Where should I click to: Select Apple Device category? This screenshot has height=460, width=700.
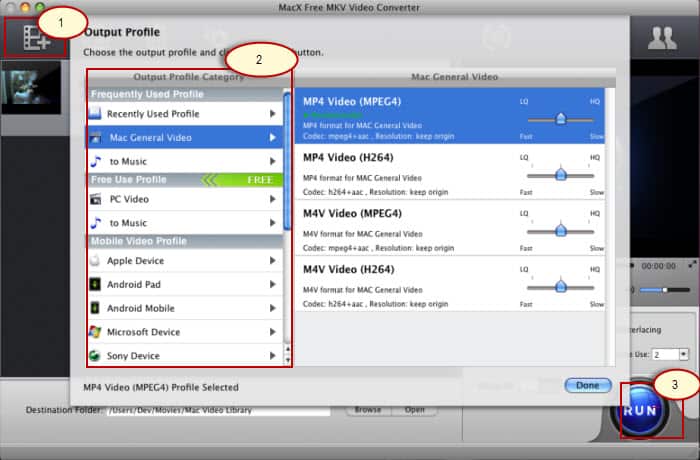(185, 261)
